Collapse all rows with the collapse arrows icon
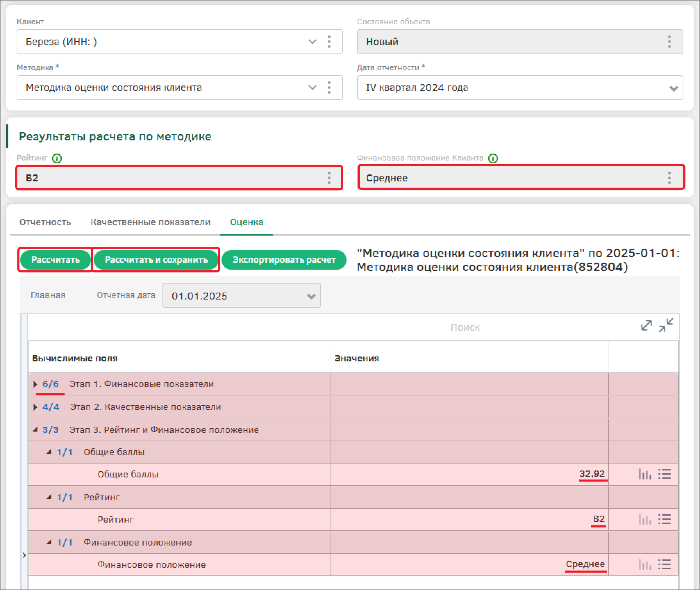The height and width of the screenshot is (590, 700). (666, 326)
